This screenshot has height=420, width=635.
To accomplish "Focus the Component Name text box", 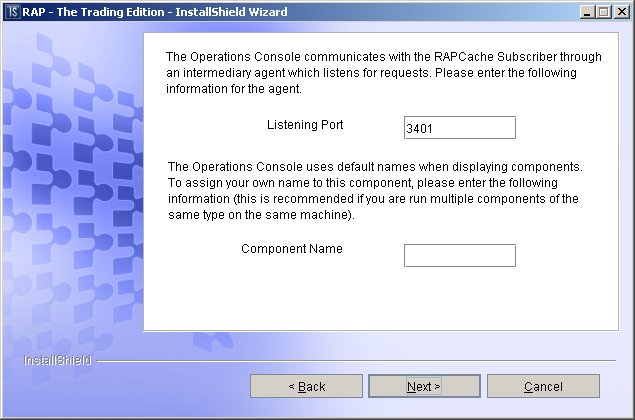I will 460,256.
